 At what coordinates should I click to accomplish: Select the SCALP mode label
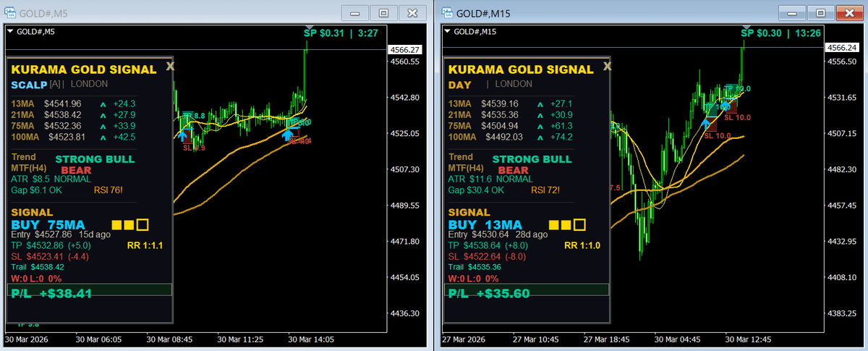pos(29,84)
